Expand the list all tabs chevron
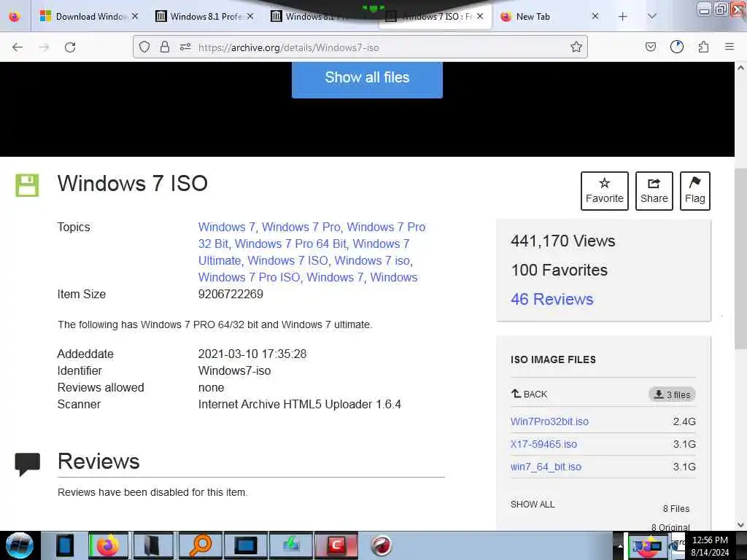Image resolution: width=747 pixels, height=560 pixels. 652,17
